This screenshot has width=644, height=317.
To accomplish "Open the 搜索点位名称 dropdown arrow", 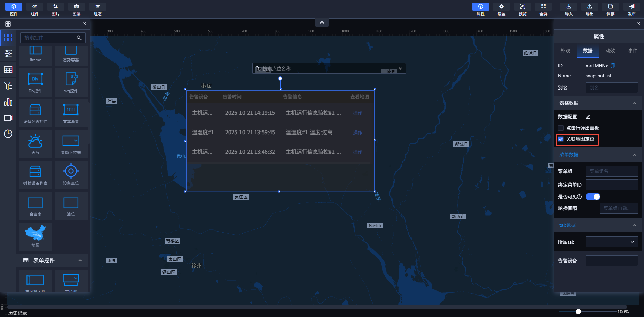I will point(401,68).
